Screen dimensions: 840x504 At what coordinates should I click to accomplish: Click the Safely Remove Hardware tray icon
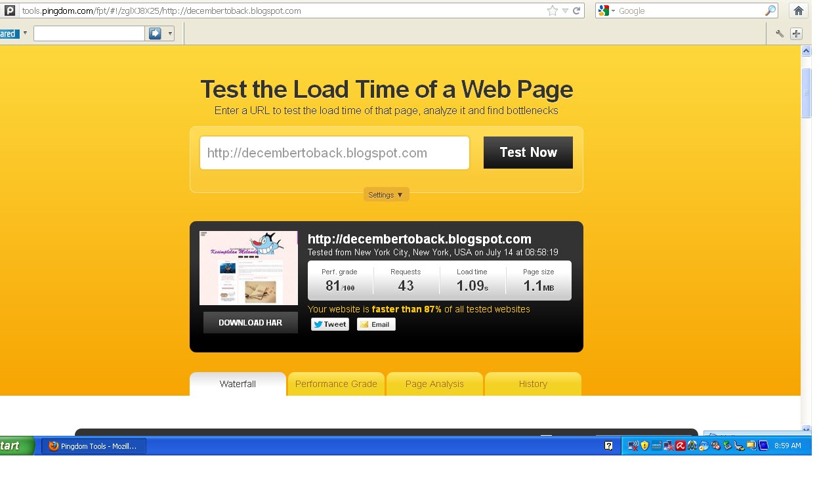click(727, 446)
